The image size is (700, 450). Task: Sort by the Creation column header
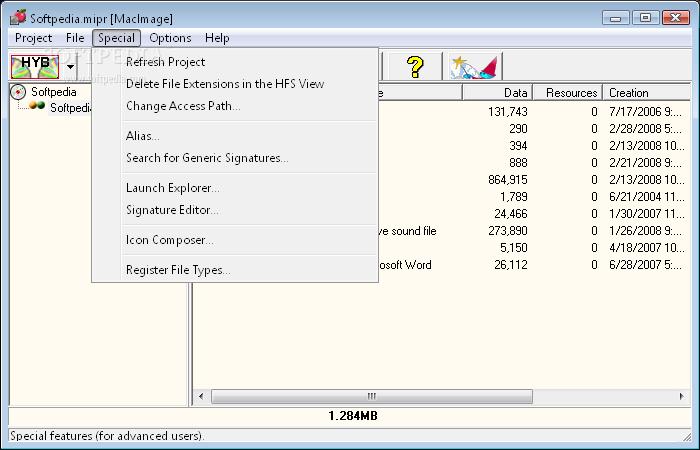tap(646, 92)
